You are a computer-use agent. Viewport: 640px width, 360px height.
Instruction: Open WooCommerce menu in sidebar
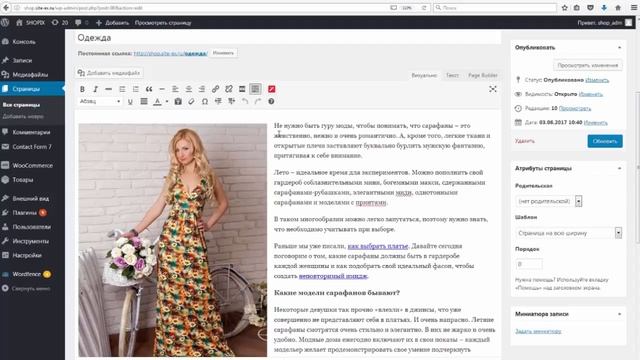click(32, 165)
